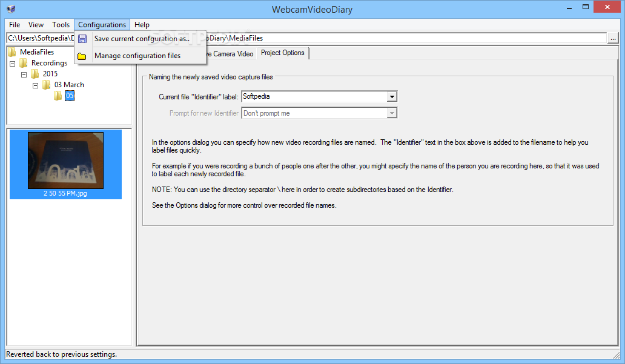Image resolution: width=625 pixels, height=364 pixels.
Task: Close the Configurations menu
Action: (x=102, y=25)
